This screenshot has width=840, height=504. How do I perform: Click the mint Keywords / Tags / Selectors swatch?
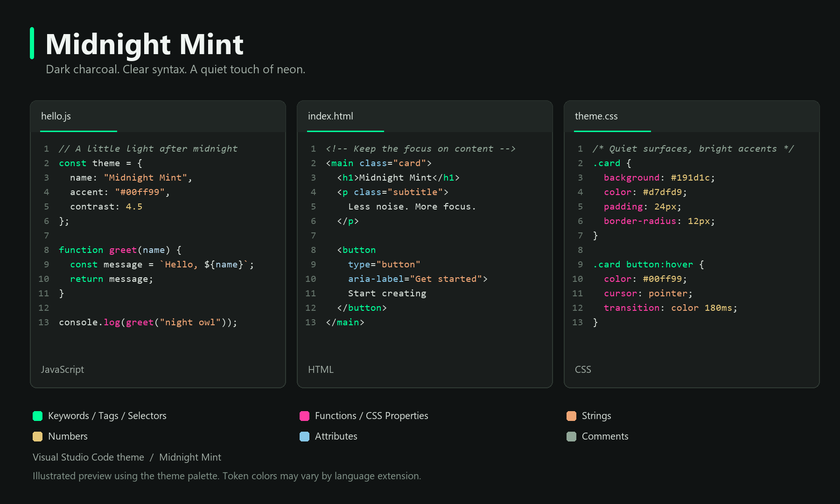pos(38,416)
